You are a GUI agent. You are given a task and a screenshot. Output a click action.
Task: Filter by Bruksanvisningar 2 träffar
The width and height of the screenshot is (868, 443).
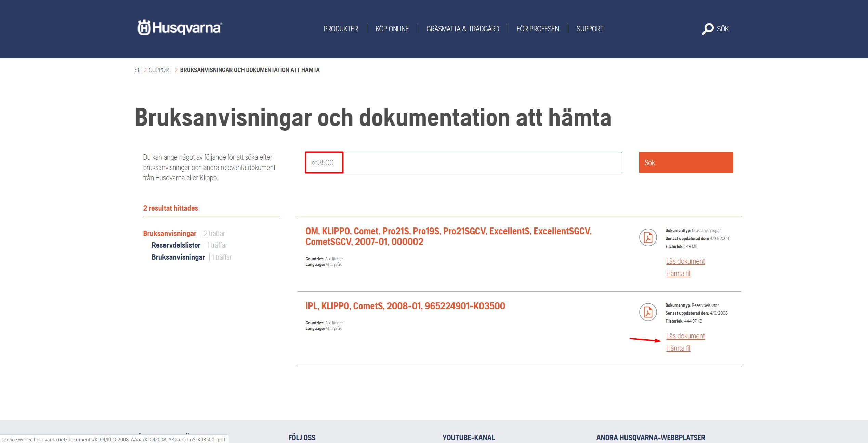184,233
